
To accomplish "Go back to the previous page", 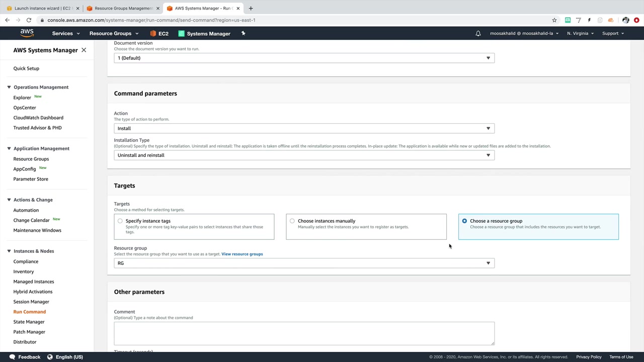I will [7, 20].
